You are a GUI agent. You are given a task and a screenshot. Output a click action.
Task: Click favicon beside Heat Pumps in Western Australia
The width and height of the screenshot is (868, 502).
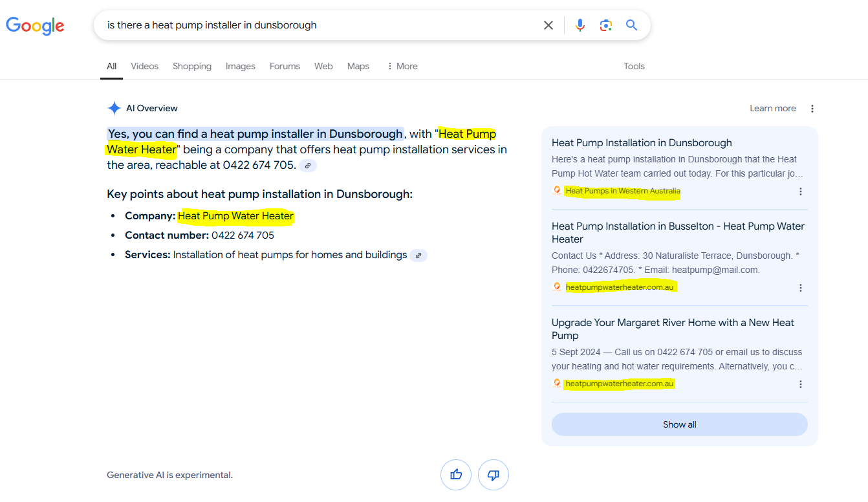click(x=557, y=191)
